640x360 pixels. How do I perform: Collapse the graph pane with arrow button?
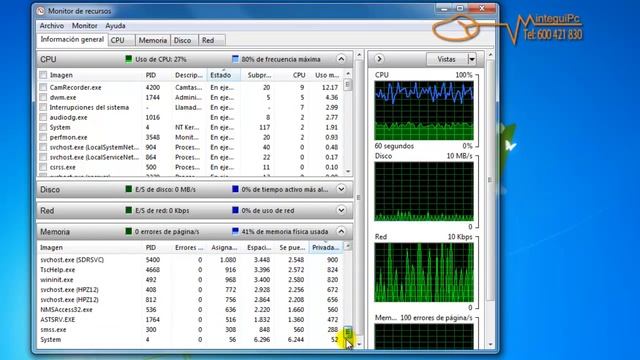[x=379, y=59]
